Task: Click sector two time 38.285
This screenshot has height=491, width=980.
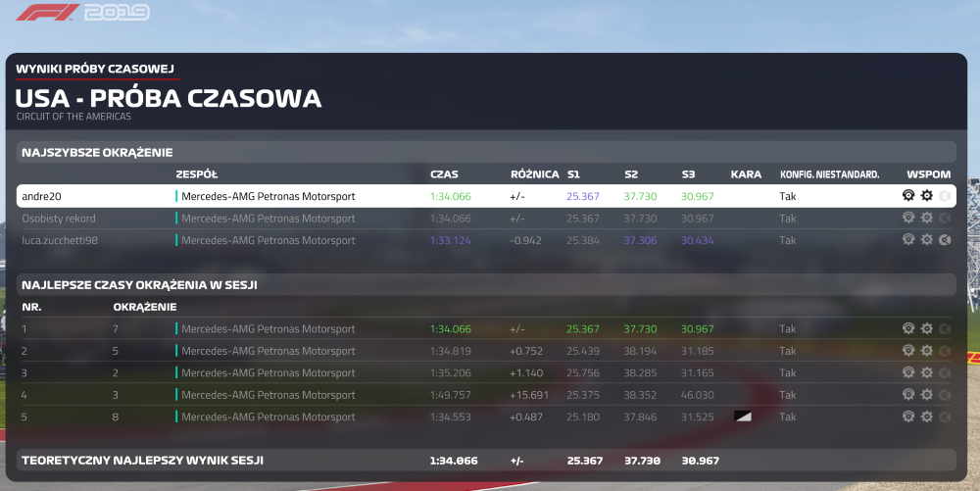Action: click(640, 373)
